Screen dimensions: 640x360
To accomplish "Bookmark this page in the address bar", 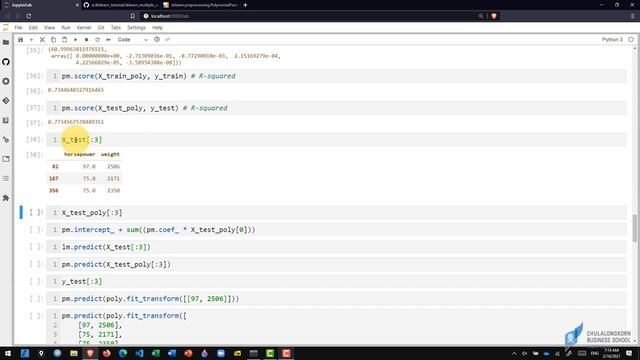I will 133,16.
